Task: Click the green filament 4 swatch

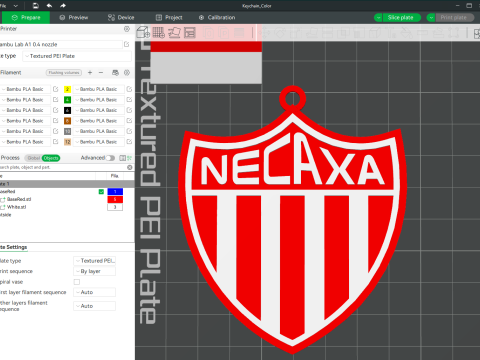Action: point(67,100)
